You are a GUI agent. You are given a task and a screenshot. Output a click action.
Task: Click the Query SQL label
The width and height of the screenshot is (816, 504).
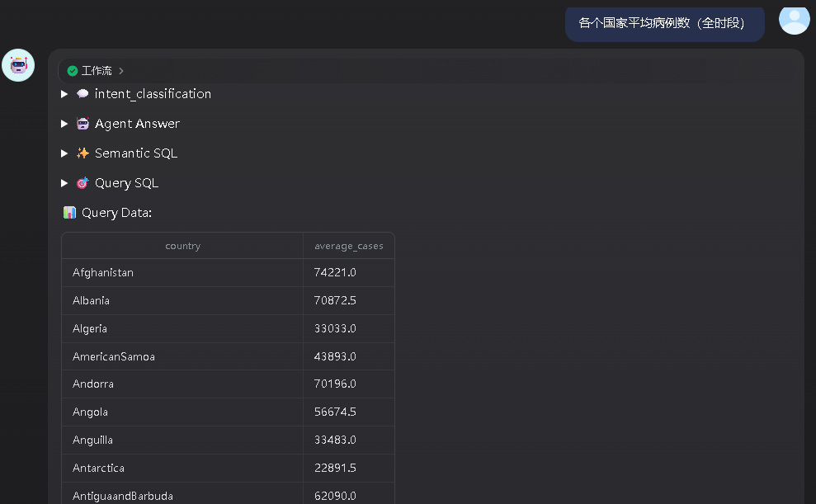(x=126, y=183)
